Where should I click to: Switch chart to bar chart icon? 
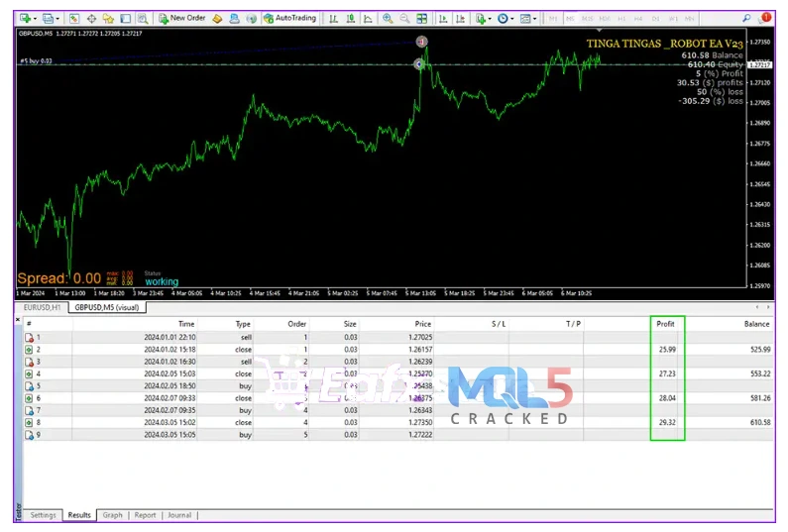[332, 18]
